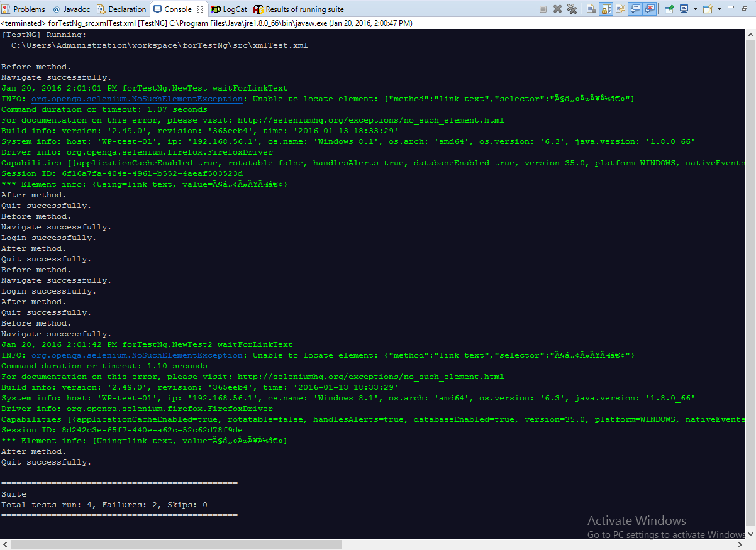Open the Display Selected Console dropdown arrow
Image resolution: width=756 pixels, height=550 pixels.
[x=695, y=9]
